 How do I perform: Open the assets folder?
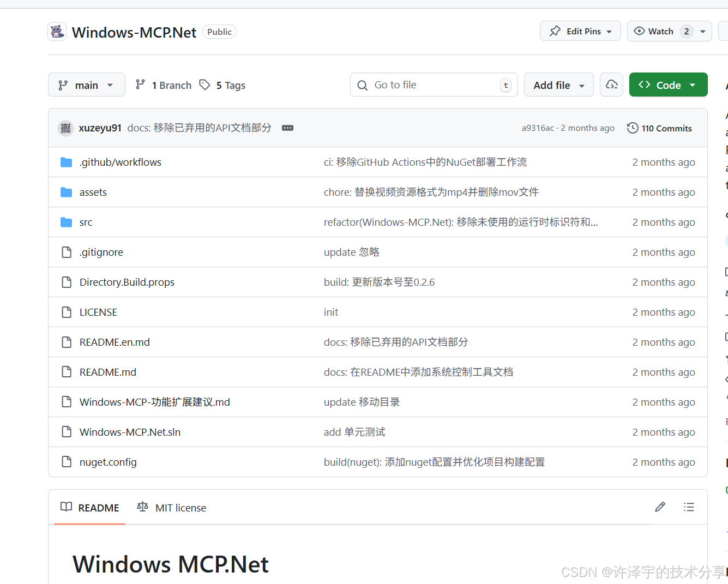tap(93, 192)
